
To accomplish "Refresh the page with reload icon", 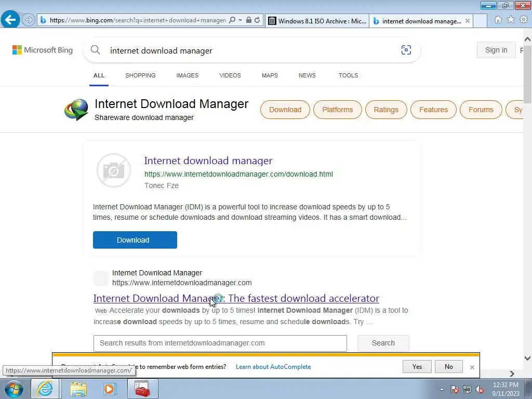I will (257, 20).
